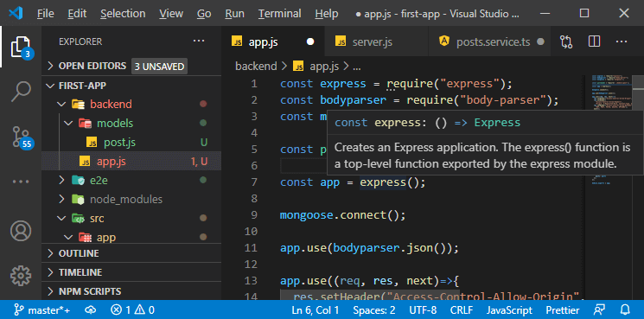Image resolution: width=644 pixels, height=319 pixels.
Task: Open the Accounts icon
Action: click(x=21, y=231)
